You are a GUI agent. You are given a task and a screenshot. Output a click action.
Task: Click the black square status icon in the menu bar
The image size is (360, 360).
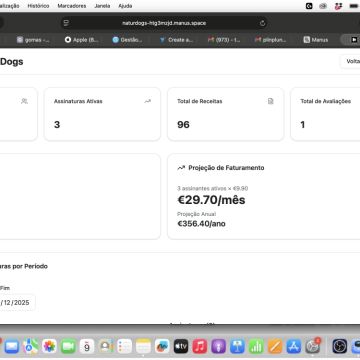coord(309,6)
